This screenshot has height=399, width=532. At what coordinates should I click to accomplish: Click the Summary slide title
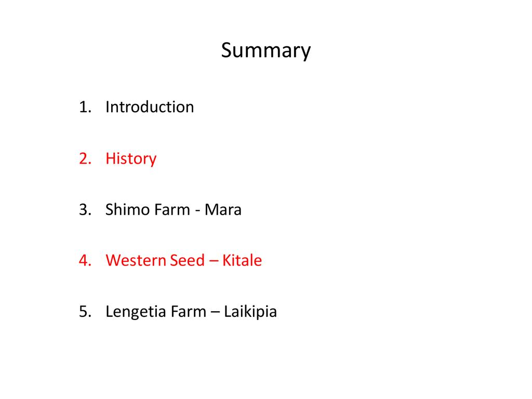[x=266, y=51]
